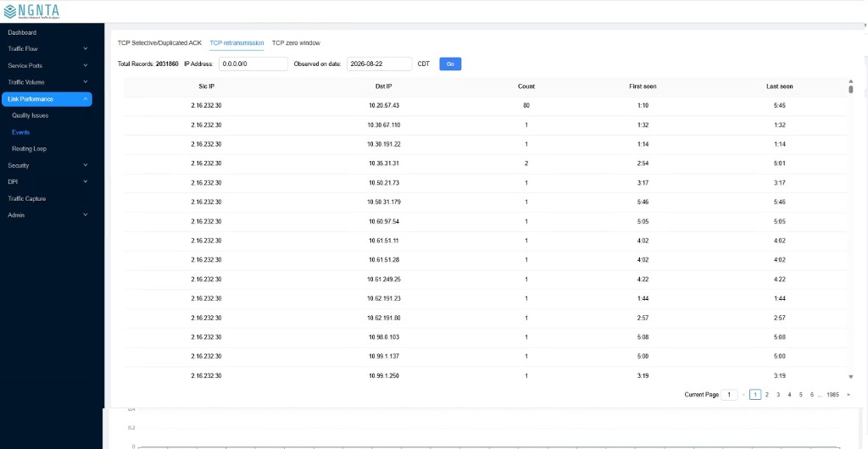Click destination IP 10.62.191.80
868x449 pixels.
click(384, 318)
